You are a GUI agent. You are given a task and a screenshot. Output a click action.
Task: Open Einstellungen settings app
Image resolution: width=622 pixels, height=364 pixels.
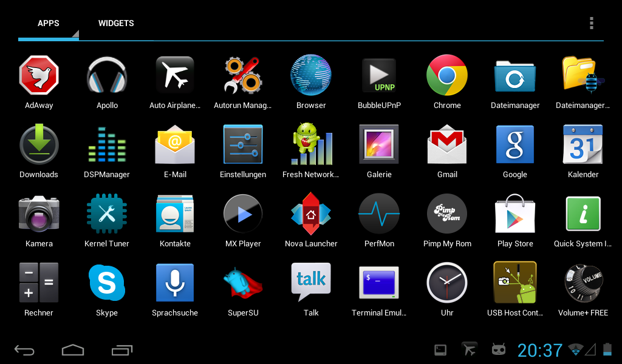(243, 144)
